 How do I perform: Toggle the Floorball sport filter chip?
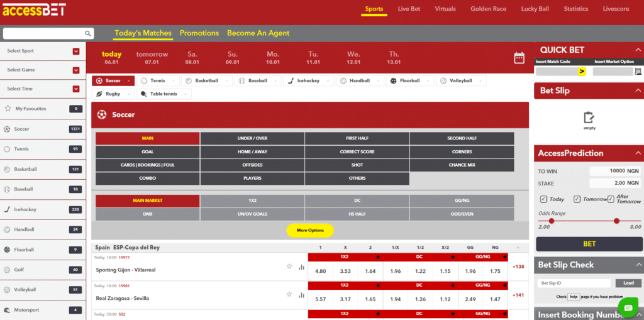[x=410, y=81]
